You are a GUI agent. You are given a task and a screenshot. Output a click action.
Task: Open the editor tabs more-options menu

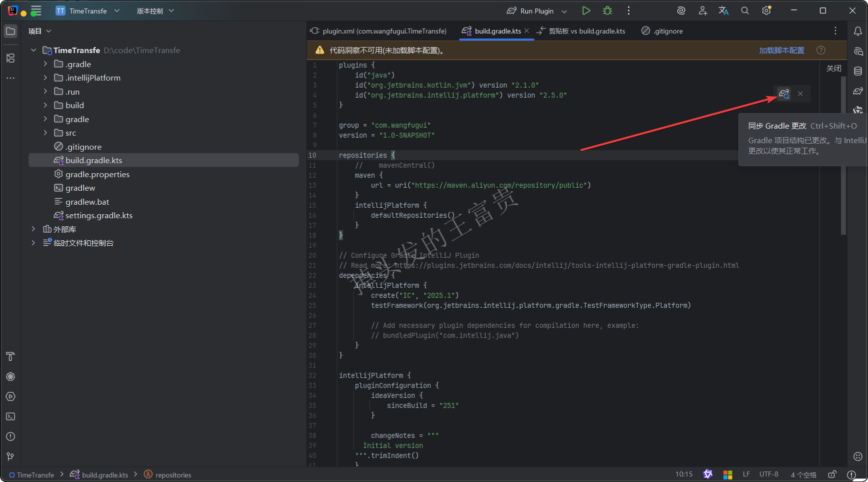(x=835, y=31)
